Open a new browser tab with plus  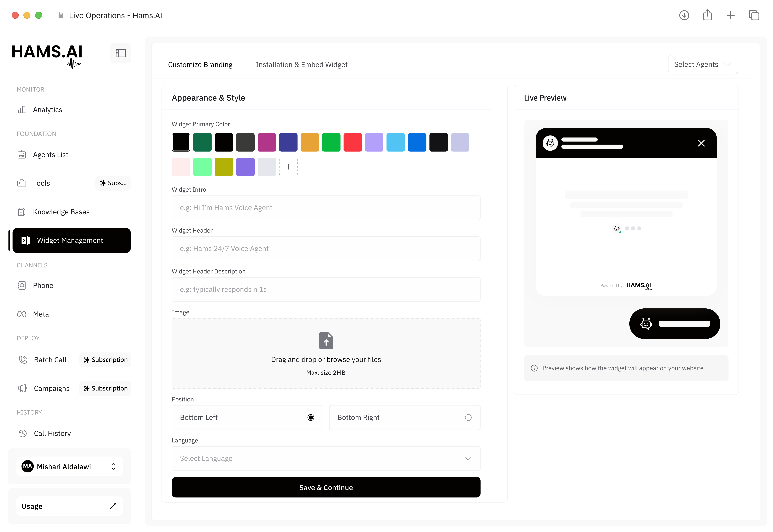tap(731, 15)
